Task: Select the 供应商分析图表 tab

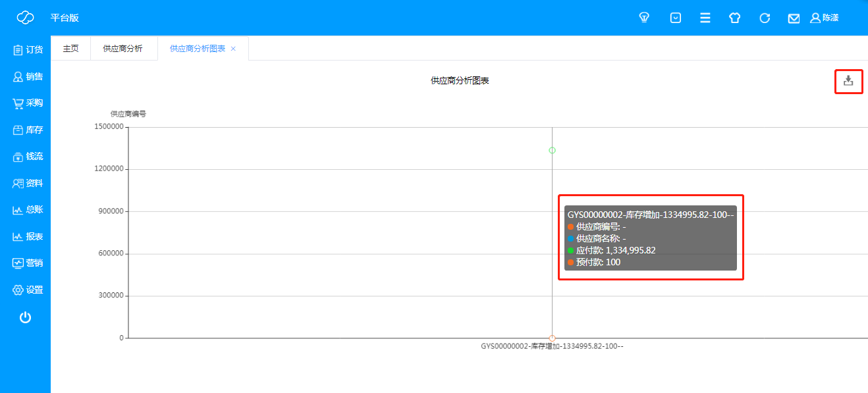Action: tap(198, 49)
